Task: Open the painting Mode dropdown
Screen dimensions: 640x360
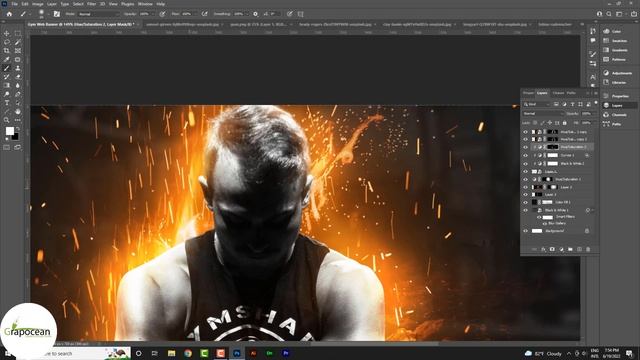Action: click(98, 14)
